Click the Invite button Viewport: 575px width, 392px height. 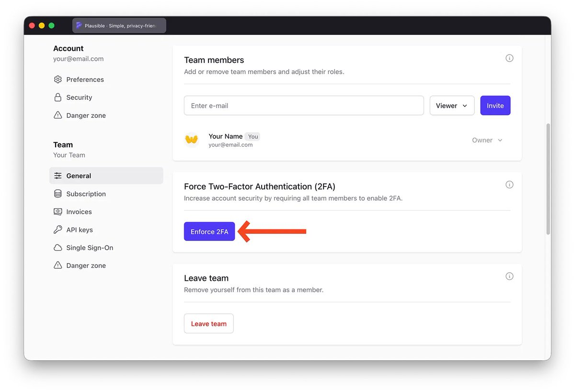495,105
